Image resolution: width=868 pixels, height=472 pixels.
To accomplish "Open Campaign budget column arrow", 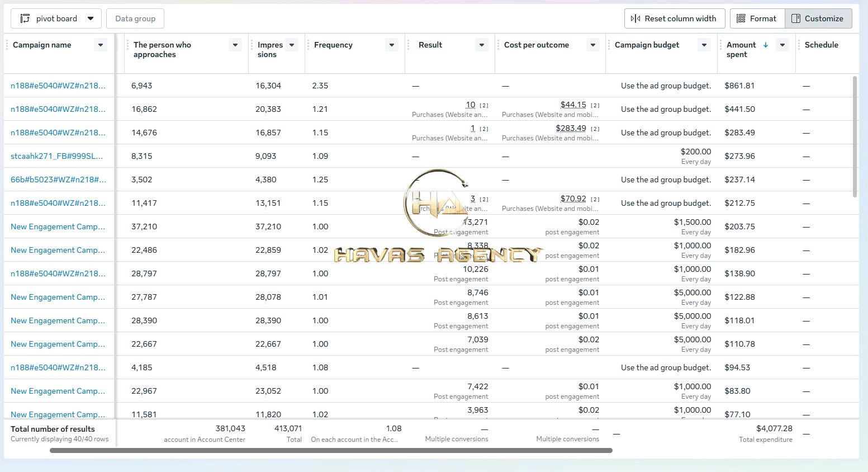I will pos(704,45).
